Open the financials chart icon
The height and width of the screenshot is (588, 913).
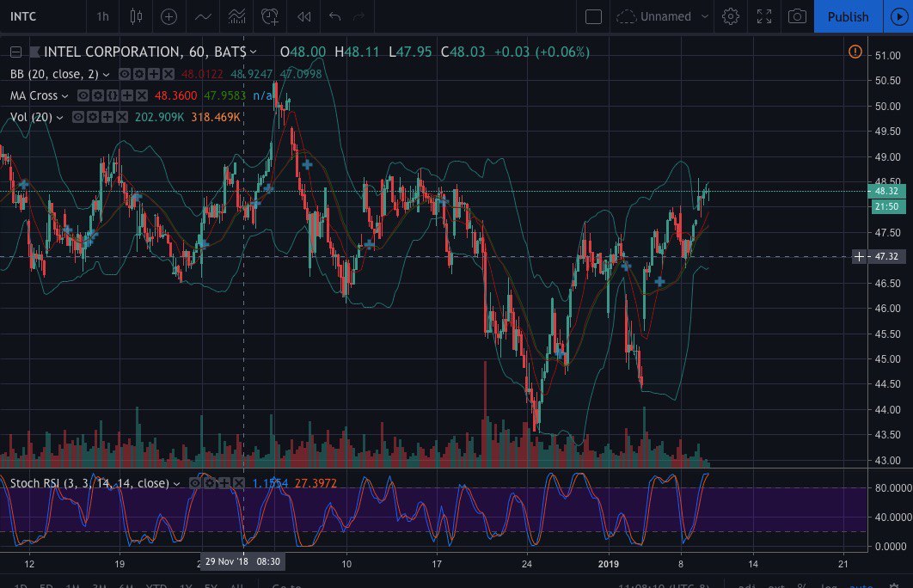click(235, 16)
